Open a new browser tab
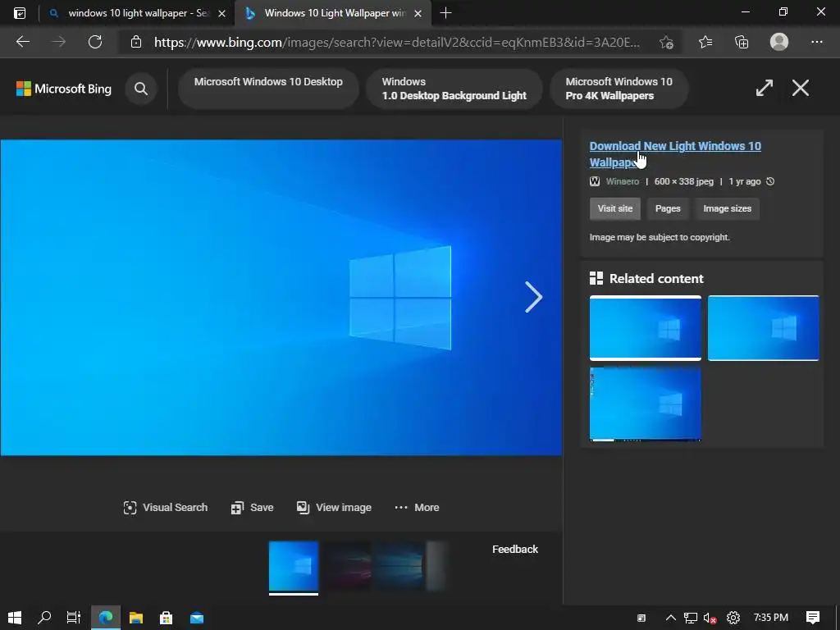 click(x=445, y=13)
